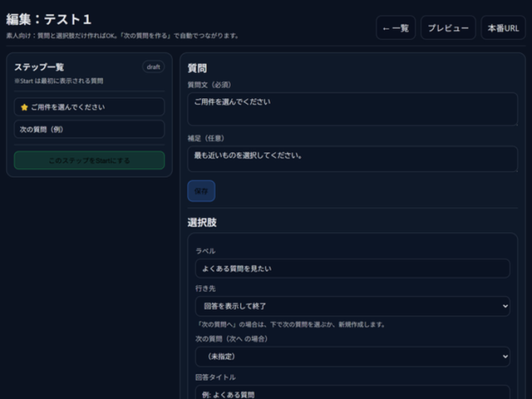The image size is (532, 399).
Task: Select the 次の質問（例） step
Action: 89,130
